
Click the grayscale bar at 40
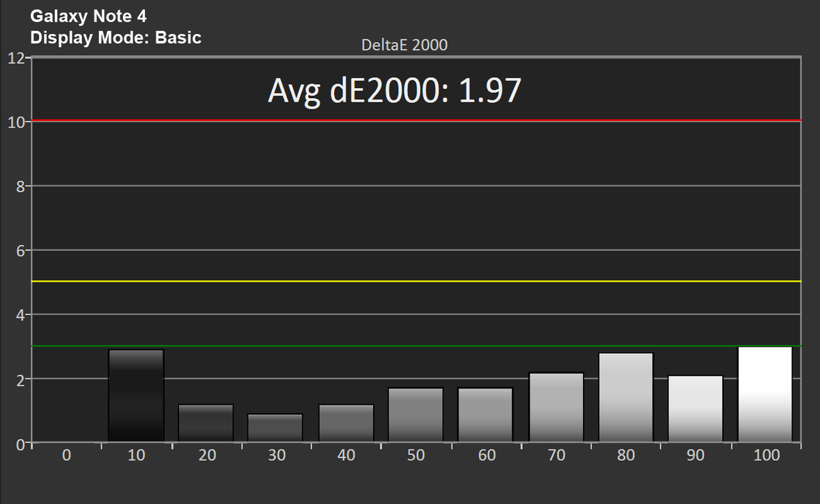(x=346, y=423)
